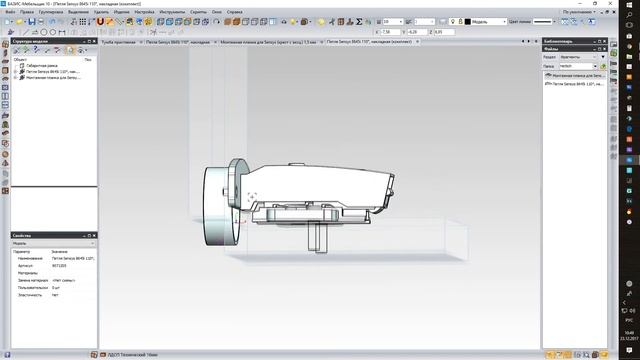Expand the second Петля Sensys tree node
This screenshot has height=360, width=640.
(x=16, y=71)
